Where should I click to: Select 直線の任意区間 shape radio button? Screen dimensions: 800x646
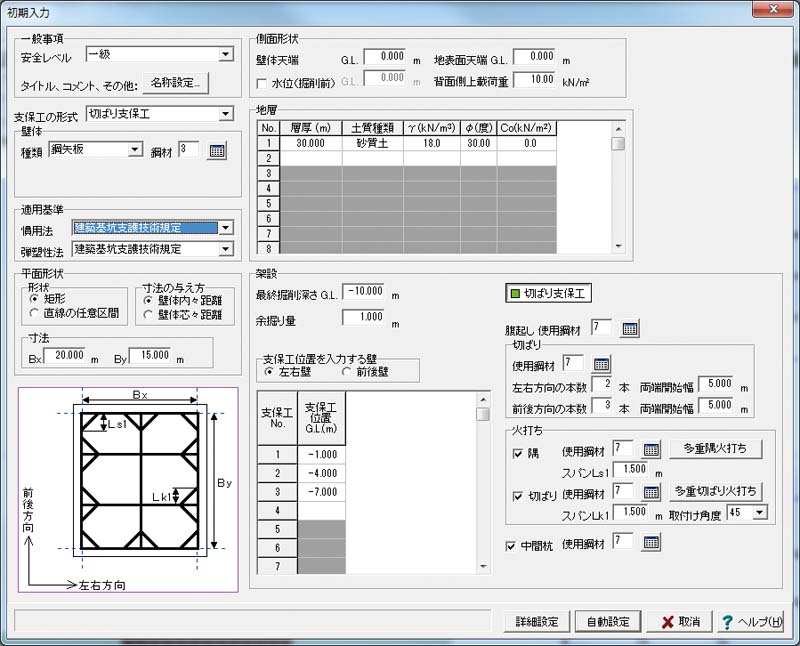(36, 313)
